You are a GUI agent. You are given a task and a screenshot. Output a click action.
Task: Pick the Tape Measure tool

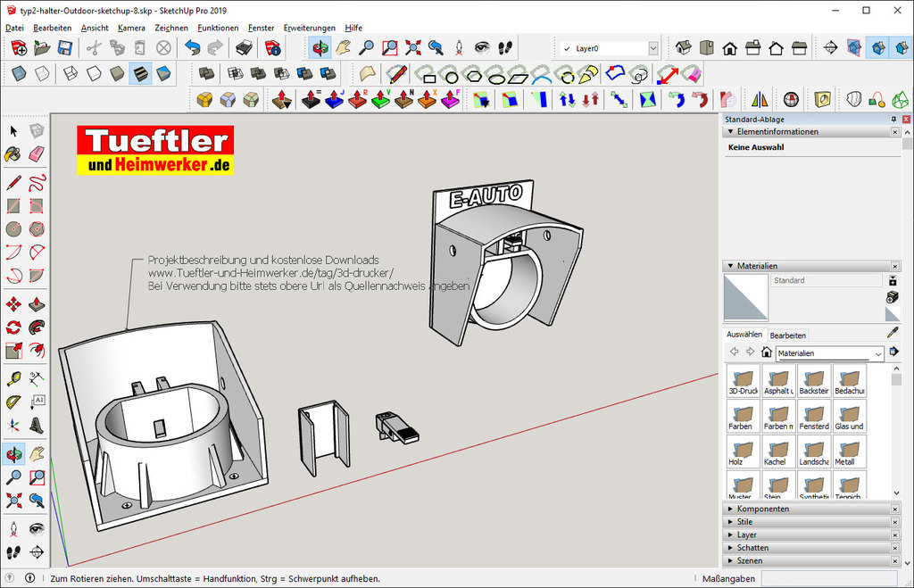14,379
